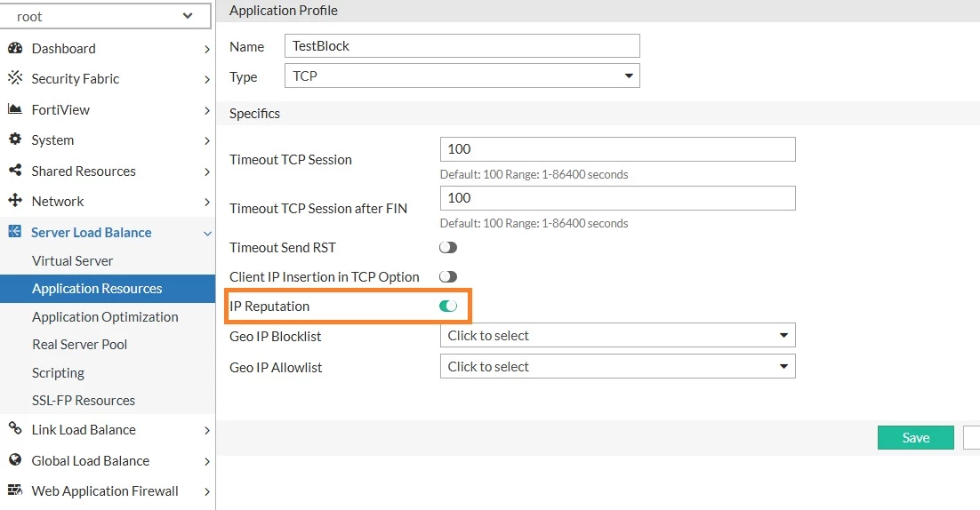The image size is (980, 510).
Task: Click the Network arrows icon
Action: click(15, 201)
